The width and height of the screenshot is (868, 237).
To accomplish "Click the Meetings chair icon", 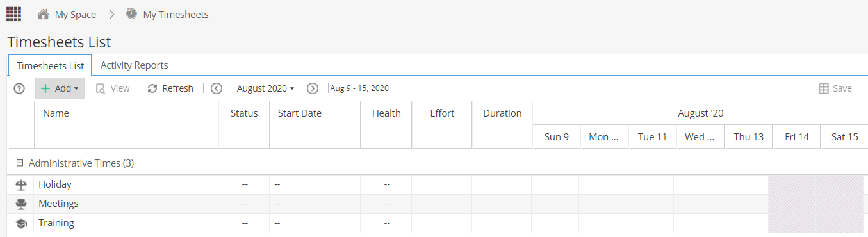I will tap(21, 204).
